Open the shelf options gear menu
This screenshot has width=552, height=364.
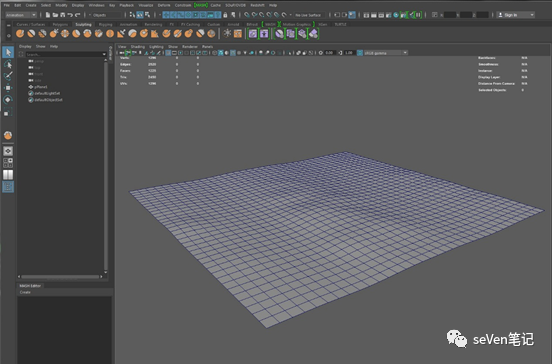[8, 36]
